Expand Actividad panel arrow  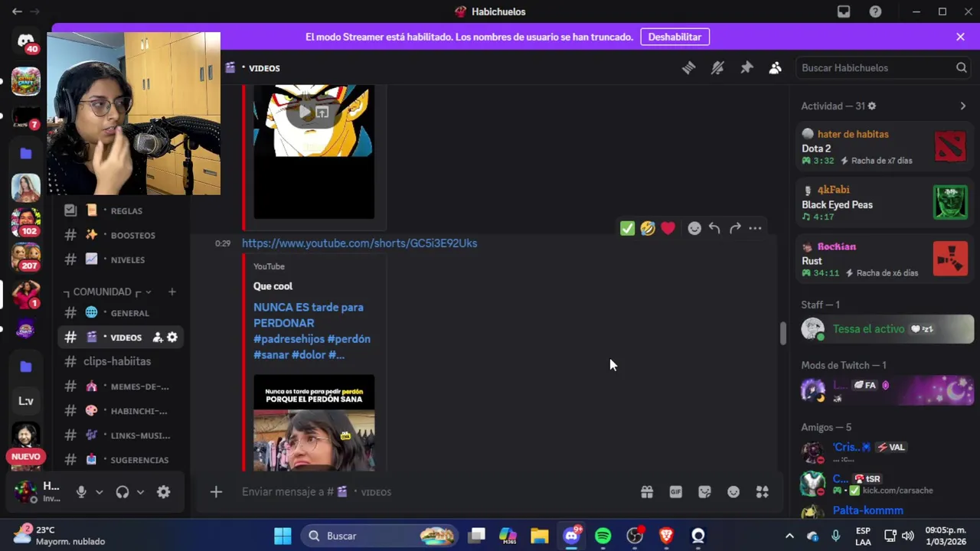tap(962, 106)
